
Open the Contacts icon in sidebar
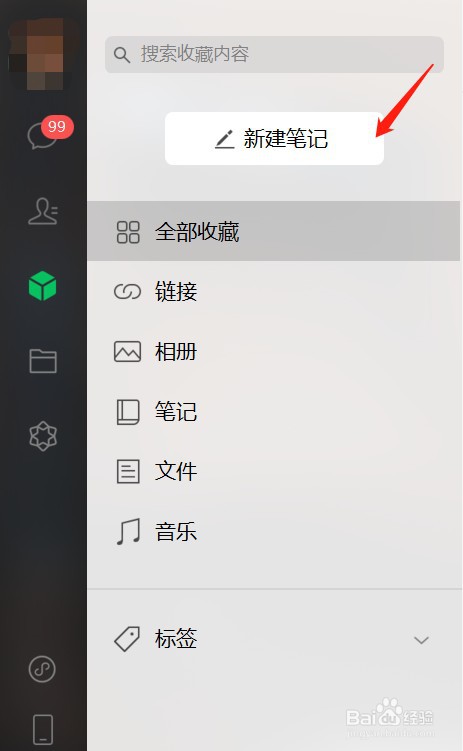43,211
